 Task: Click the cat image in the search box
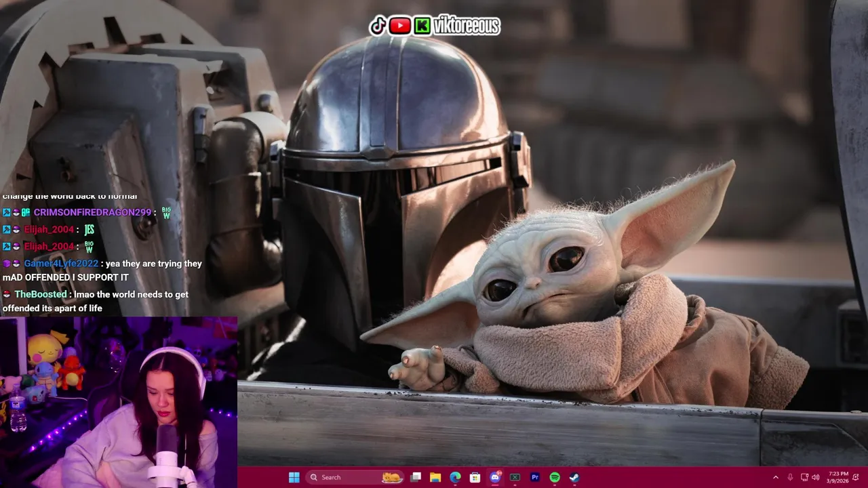click(x=392, y=477)
